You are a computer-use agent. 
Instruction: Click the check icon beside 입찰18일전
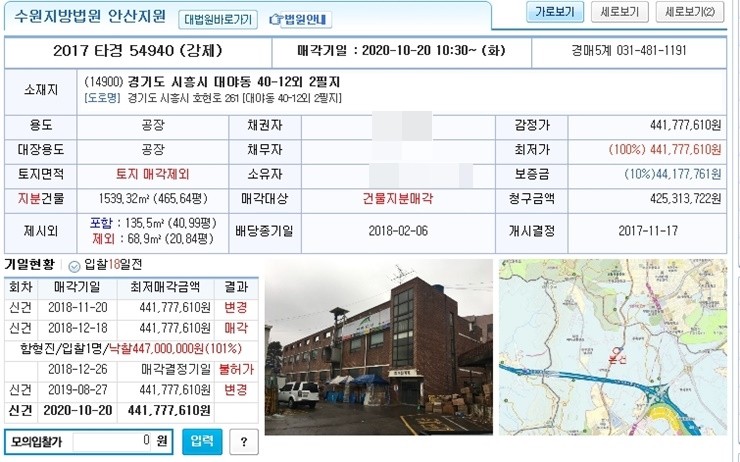(x=74, y=267)
